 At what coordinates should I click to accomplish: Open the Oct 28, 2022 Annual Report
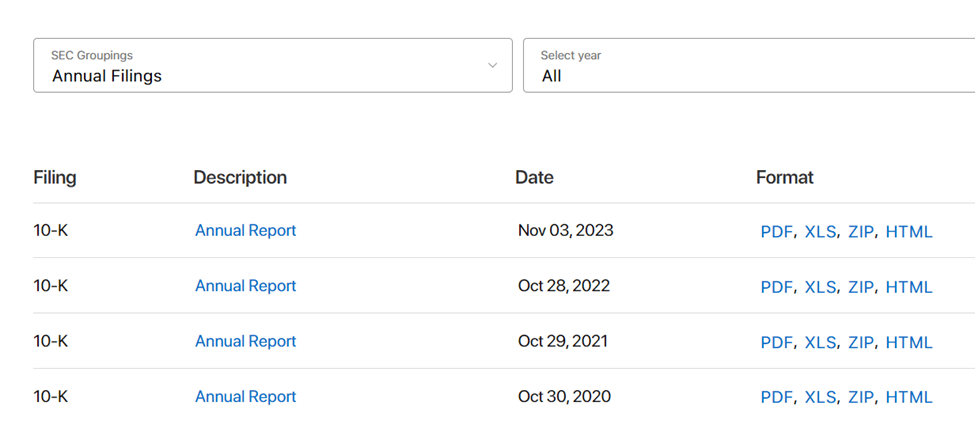click(x=245, y=286)
